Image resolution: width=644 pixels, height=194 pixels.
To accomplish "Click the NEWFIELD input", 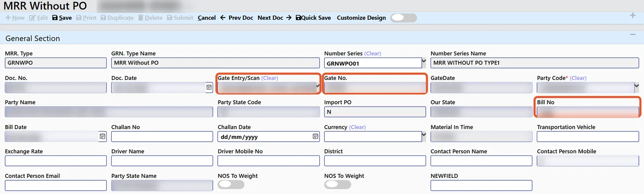I will (x=481, y=185).
